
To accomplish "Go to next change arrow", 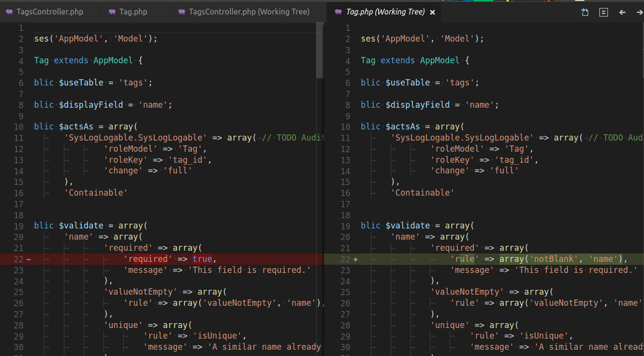I will tap(640, 12).
